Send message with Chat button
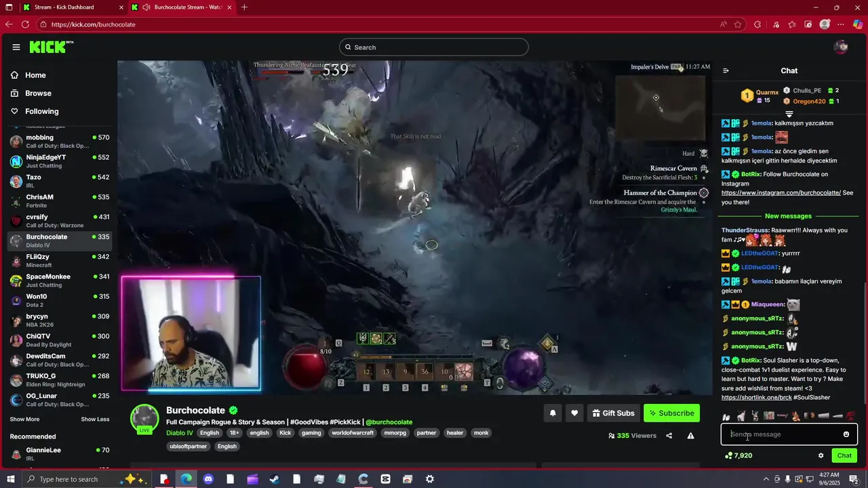 844,455
